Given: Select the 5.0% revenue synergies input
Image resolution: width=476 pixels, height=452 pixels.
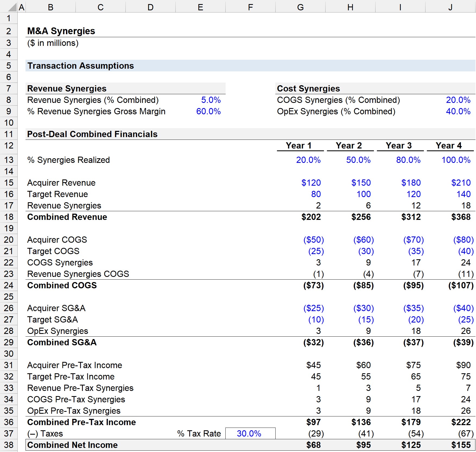Looking at the screenshot, I should (211, 100).
